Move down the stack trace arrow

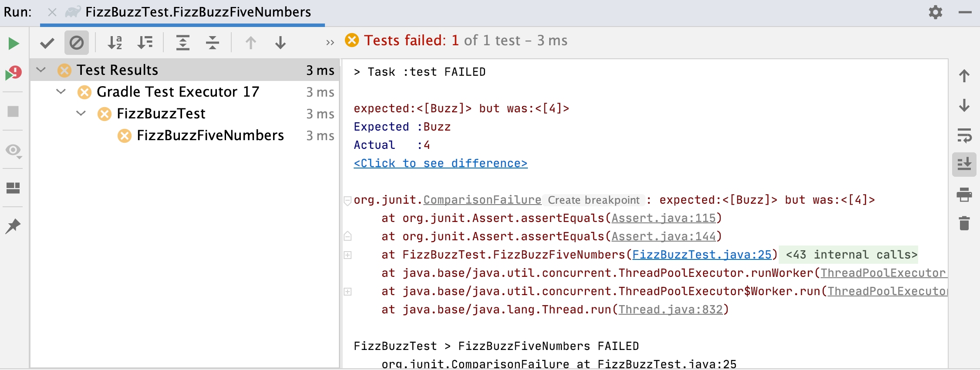[964, 105]
